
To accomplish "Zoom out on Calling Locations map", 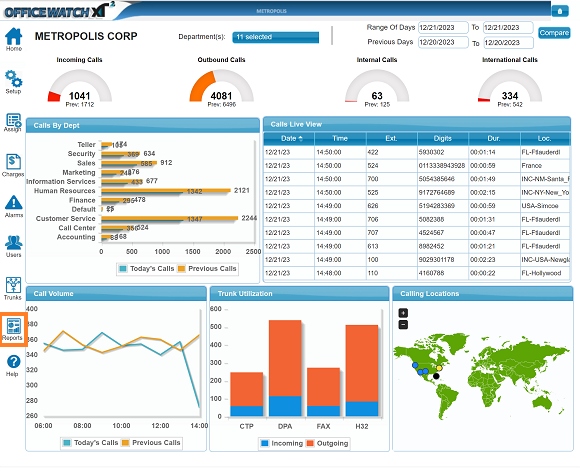I will tap(403, 325).
